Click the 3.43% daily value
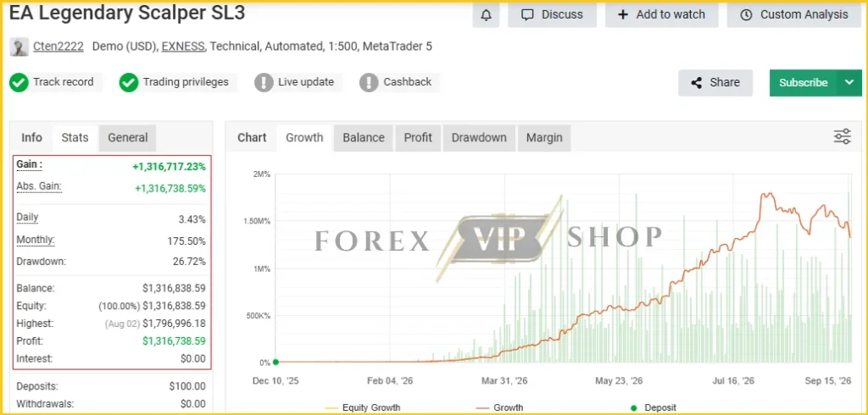The image size is (868, 415). click(192, 219)
